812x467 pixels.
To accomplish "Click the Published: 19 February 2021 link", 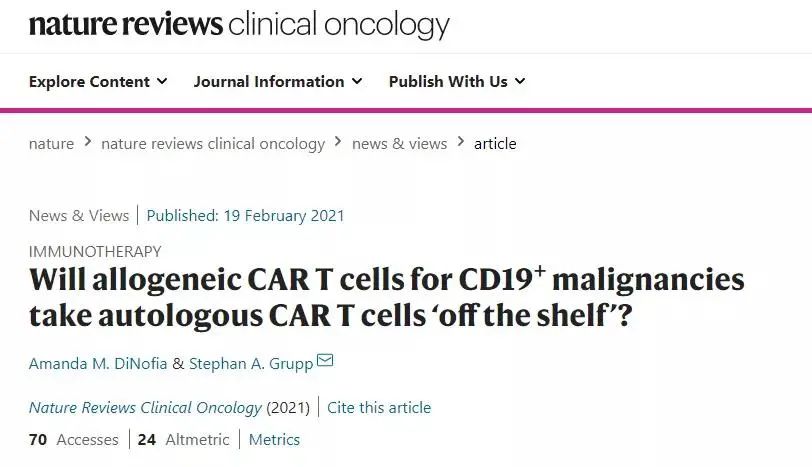I will pyautogui.click(x=245, y=215).
